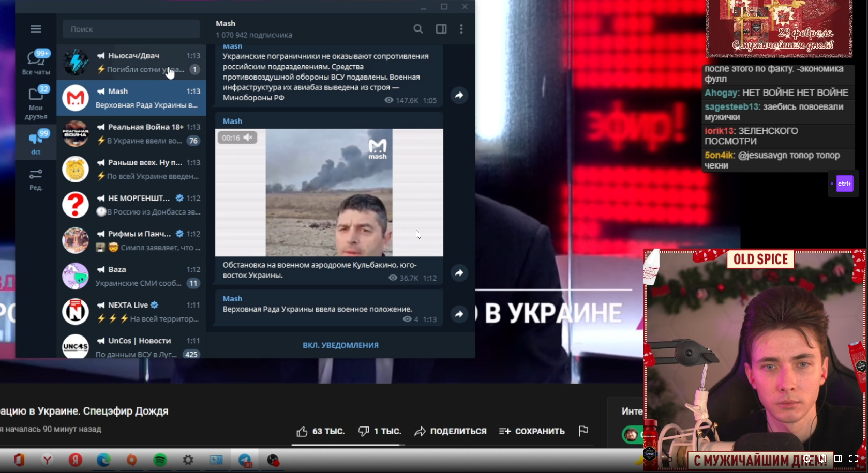
Task: Unmute the Mash video sound
Action: pyautogui.click(x=248, y=138)
